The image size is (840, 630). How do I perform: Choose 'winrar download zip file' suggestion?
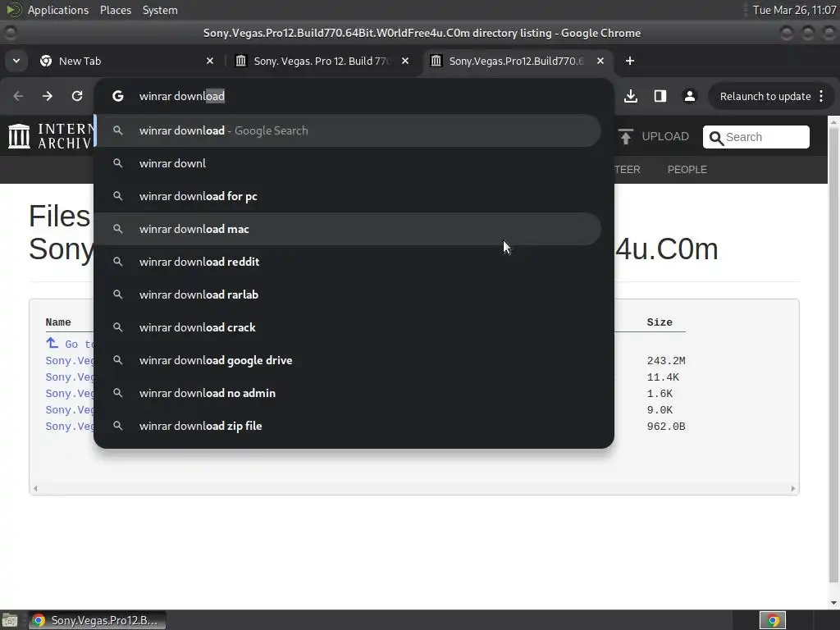[348, 426]
